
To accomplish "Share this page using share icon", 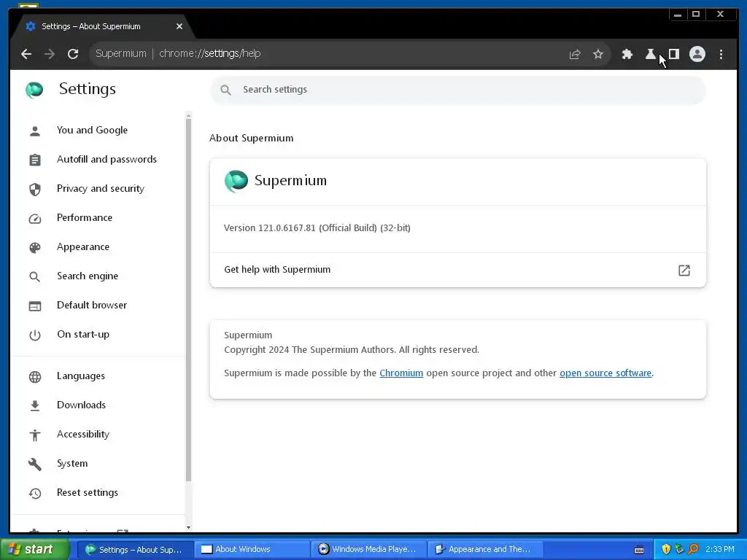I will click(575, 54).
